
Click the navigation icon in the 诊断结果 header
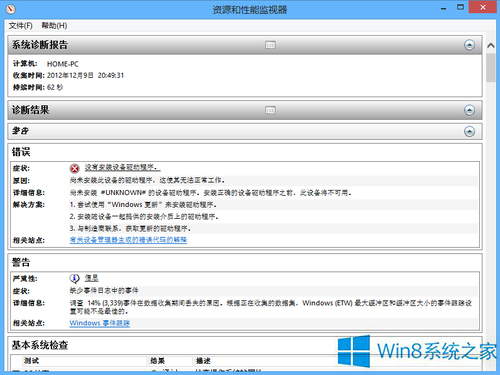(270, 110)
